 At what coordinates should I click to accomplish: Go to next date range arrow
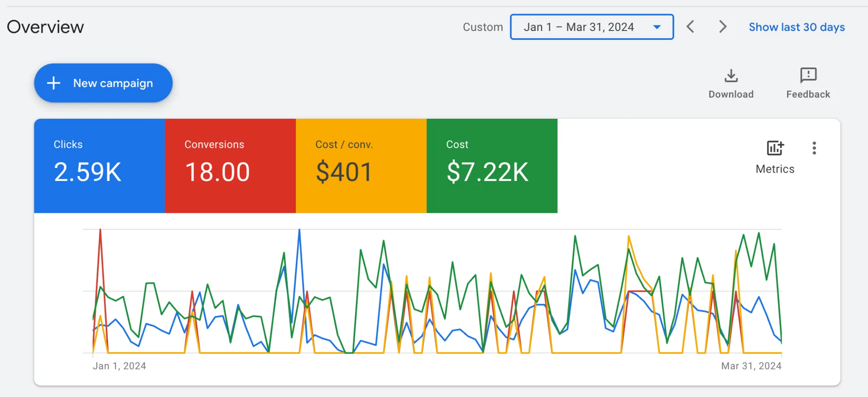tap(723, 27)
